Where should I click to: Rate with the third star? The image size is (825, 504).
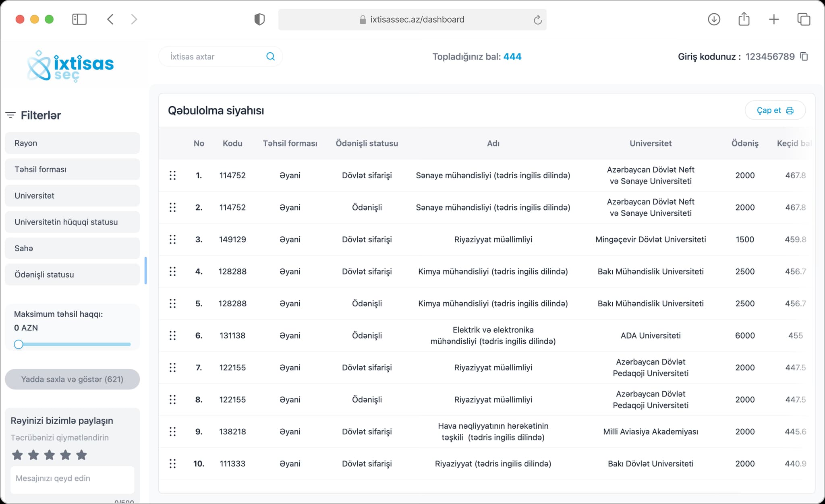50,455
